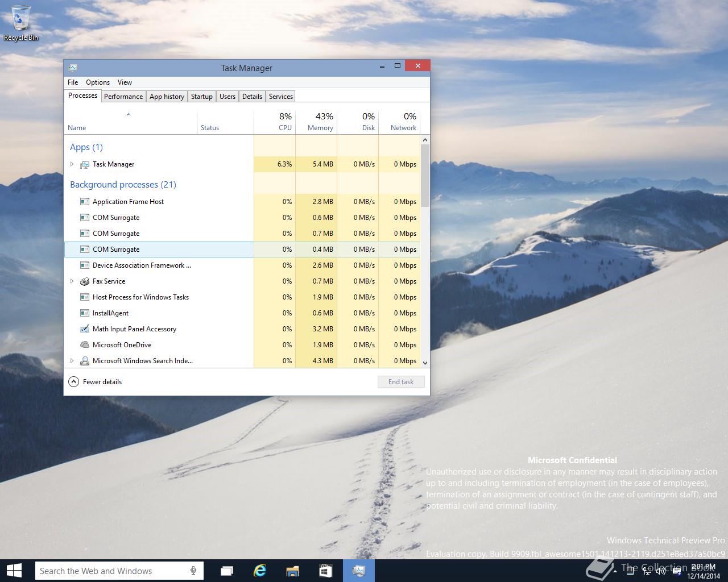Switch to the Startup tab
This screenshot has width=728, height=582.
(x=201, y=97)
